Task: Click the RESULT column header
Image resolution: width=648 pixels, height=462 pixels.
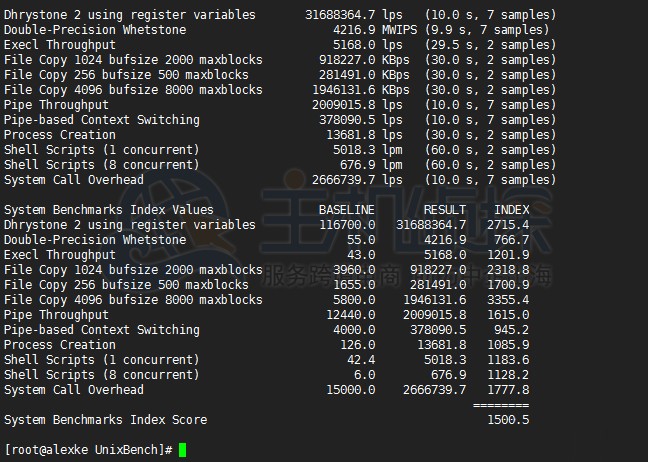Action: pyautogui.click(x=444, y=210)
